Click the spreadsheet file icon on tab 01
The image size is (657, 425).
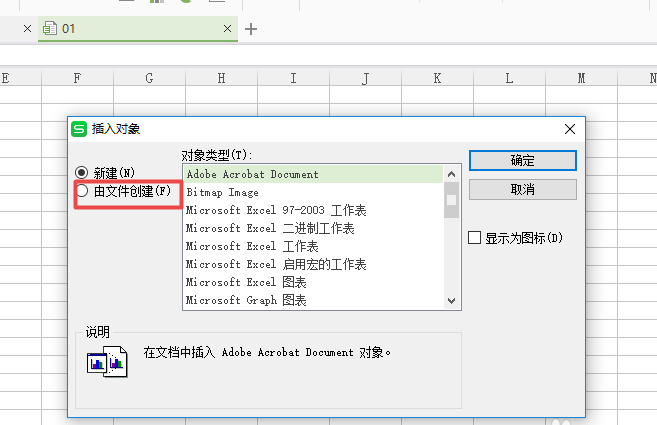click(x=50, y=28)
